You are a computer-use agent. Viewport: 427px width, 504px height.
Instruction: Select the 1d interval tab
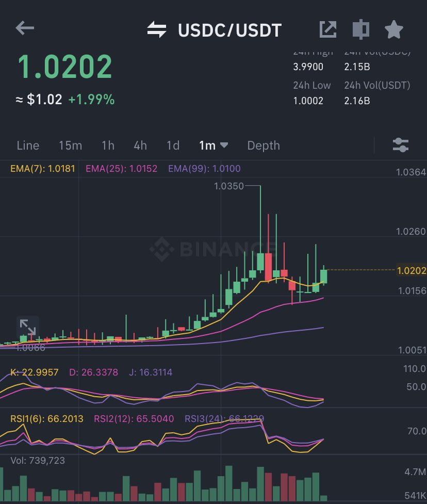(x=173, y=145)
